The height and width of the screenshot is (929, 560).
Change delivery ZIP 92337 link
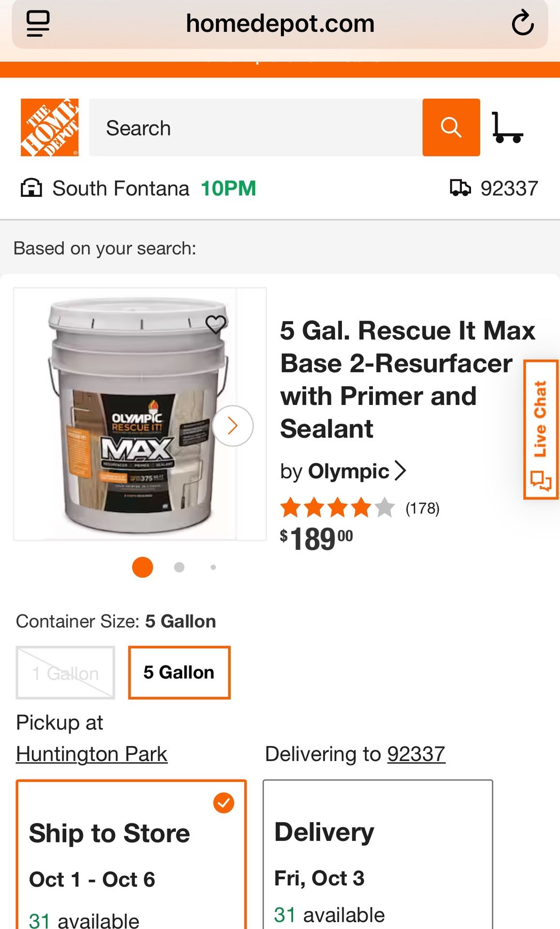pos(416,754)
